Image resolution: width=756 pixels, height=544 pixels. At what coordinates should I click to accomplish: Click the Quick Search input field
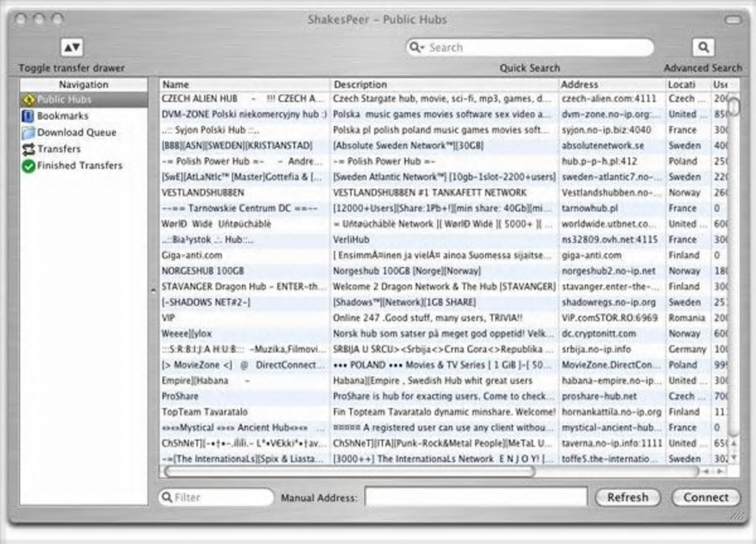pyautogui.click(x=529, y=47)
